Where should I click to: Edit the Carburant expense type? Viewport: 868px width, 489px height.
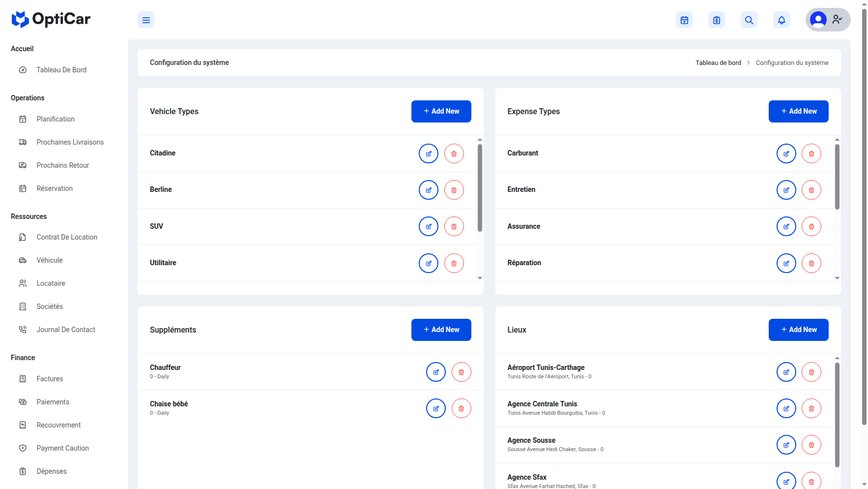click(786, 153)
